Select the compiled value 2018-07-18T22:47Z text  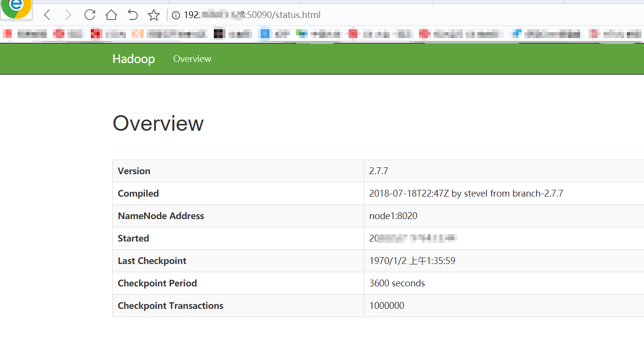click(466, 194)
